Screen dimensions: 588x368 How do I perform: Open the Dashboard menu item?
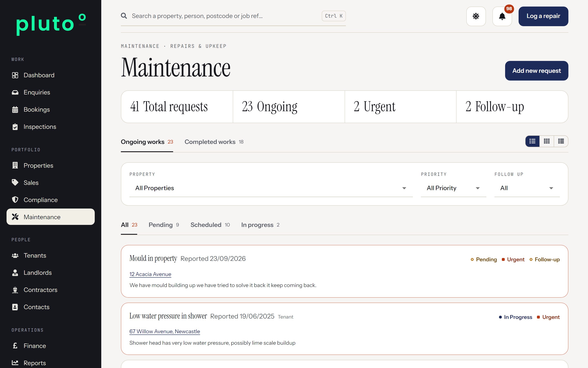pos(51,75)
